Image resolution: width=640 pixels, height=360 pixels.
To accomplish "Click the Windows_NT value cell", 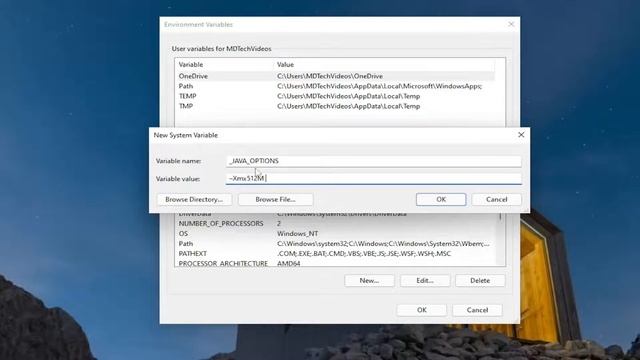I will click(297, 233).
